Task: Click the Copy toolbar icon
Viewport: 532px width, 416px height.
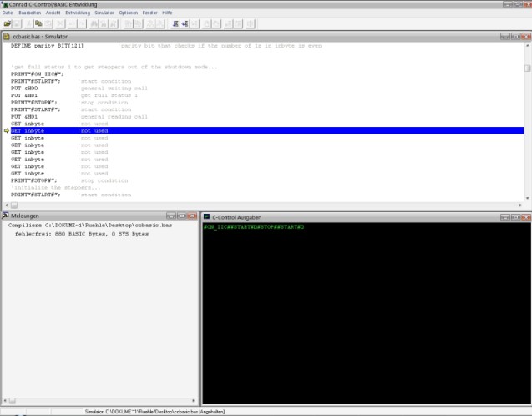Action: click(x=38, y=23)
